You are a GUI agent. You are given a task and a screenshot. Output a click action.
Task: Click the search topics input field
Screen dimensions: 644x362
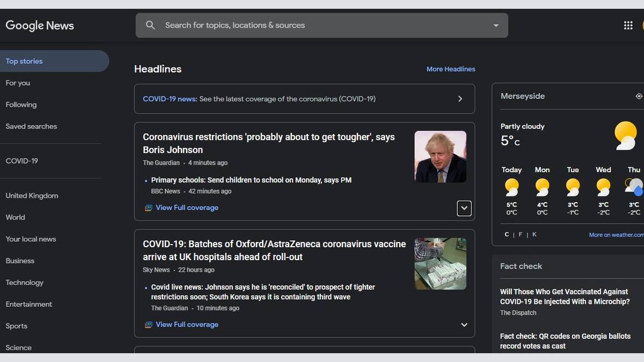point(322,25)
